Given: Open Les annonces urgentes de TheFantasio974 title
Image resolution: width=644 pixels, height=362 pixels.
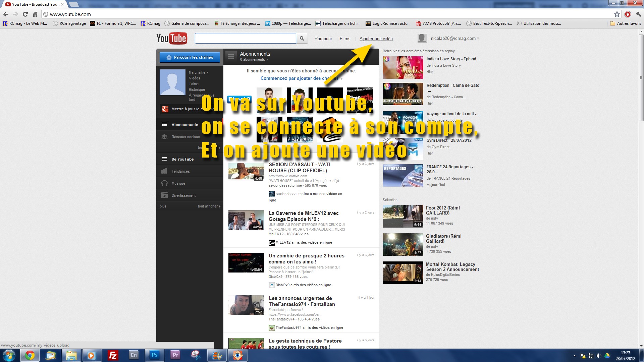Looking at the screenshot, I should point(302,301).
